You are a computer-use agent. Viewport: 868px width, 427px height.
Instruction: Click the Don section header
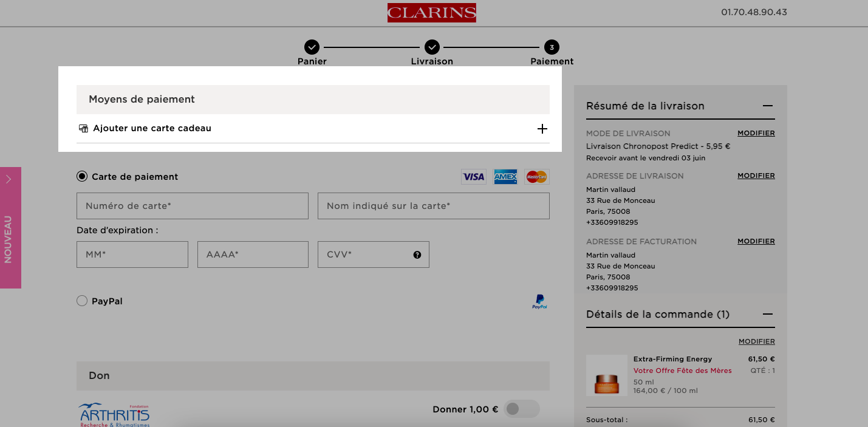(x=313, y=376)
